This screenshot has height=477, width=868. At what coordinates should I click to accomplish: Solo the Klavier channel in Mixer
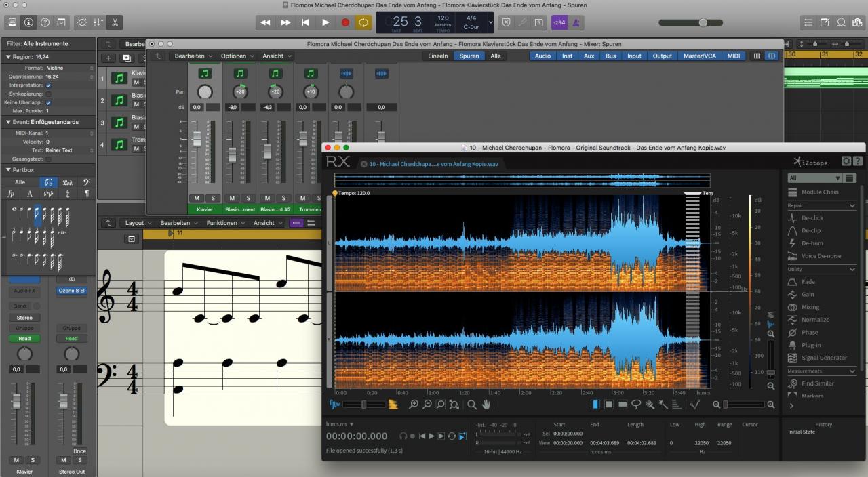[x=213, y=198]
